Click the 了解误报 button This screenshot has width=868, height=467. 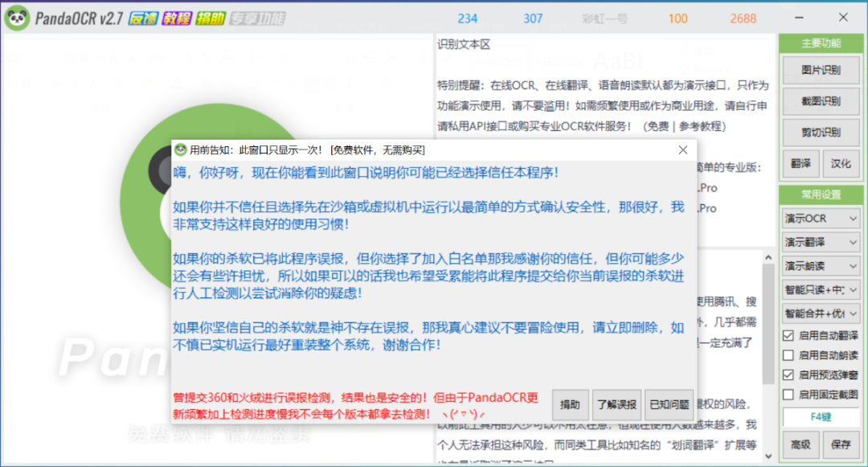(616, 404)
